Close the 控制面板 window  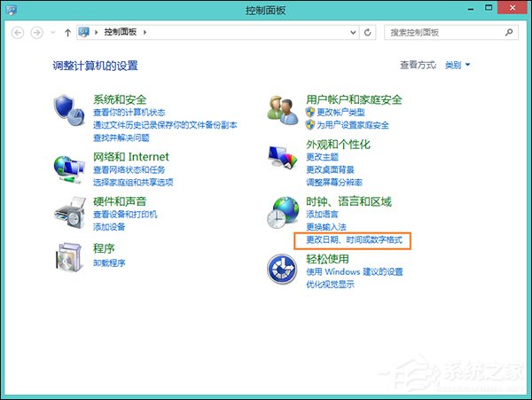click(x=512, y=8)
